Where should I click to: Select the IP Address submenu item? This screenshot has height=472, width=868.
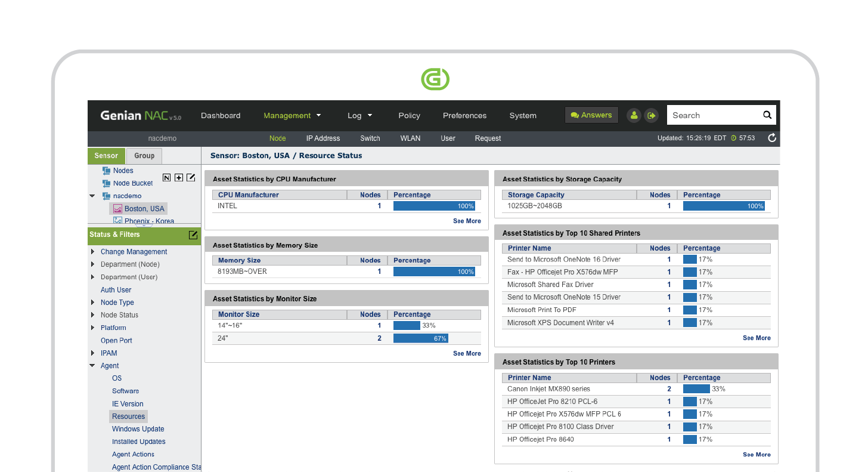[323, 138]
